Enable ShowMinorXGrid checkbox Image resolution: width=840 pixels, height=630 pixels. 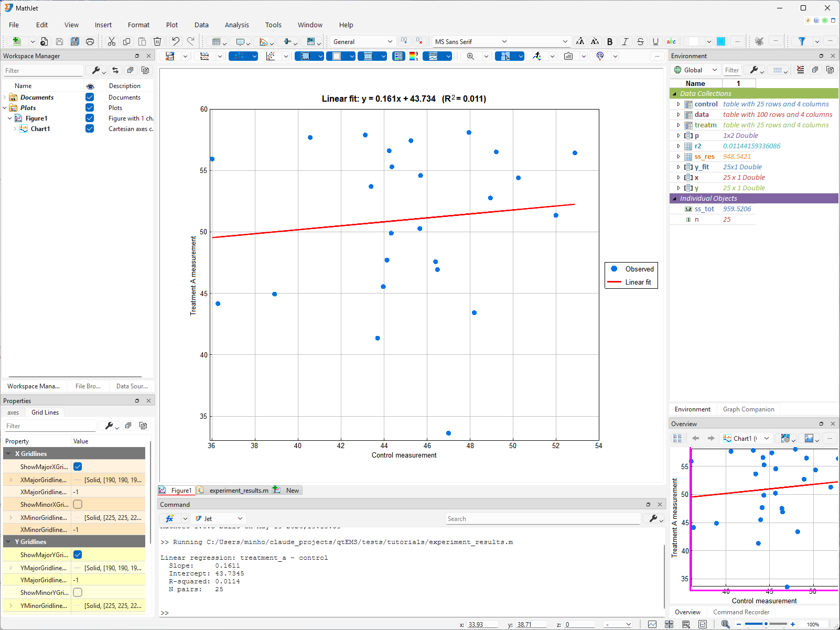pos(78,504)
